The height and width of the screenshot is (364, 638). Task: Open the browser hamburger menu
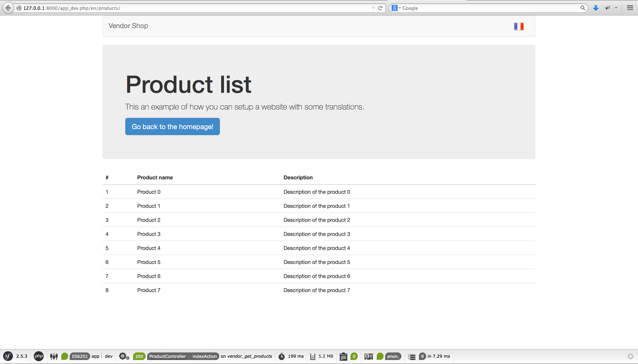click(x=630, y=8)
